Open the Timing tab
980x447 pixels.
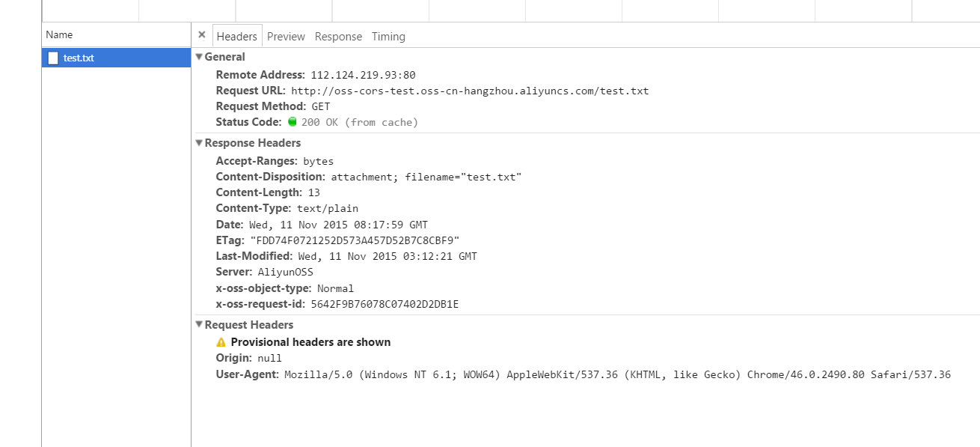(388, 37)
